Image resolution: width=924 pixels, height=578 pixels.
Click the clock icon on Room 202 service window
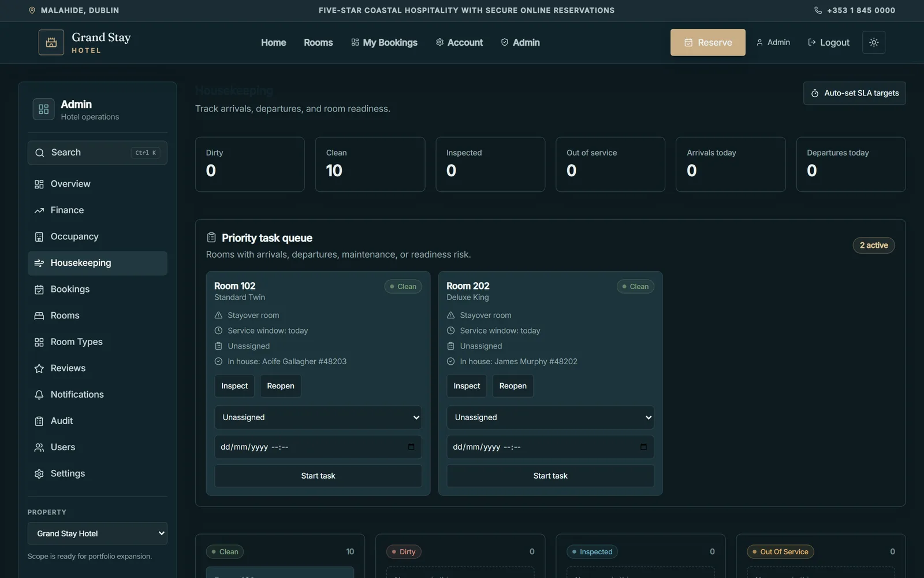click(x=451, y=331)
